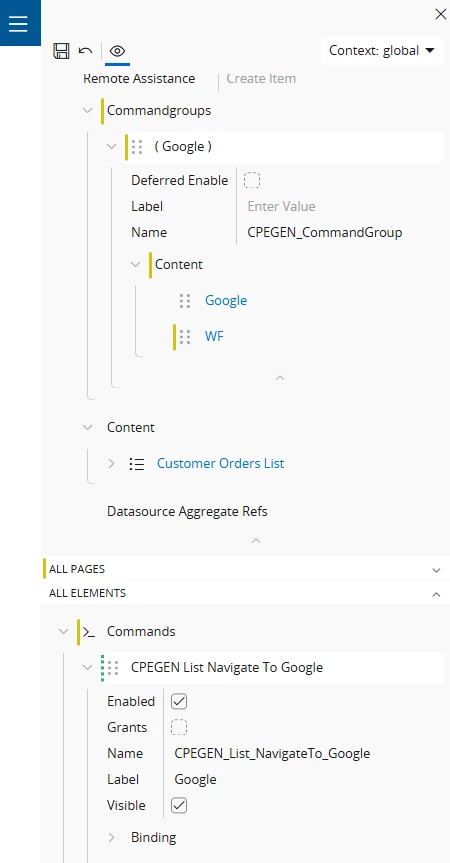450x863 pixels.
Task: Open the Context: global dropdown
Action: (x=382, y=51)
